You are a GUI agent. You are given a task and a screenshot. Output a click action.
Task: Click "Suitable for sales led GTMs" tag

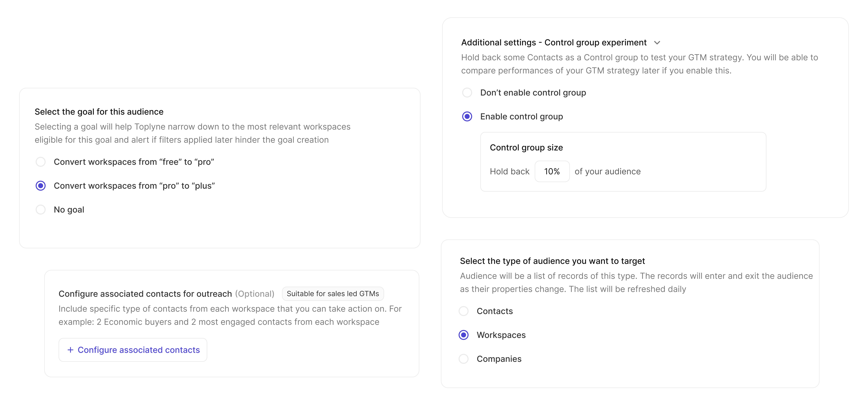333,294
